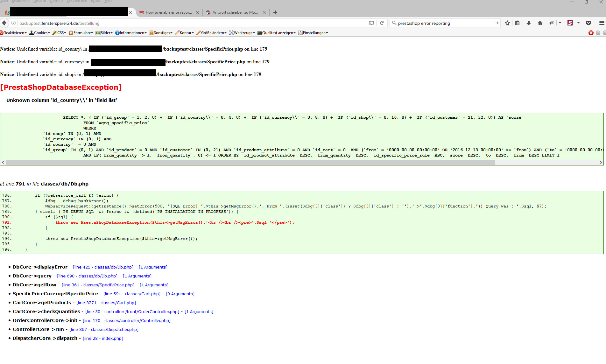Open the Pocket icon

[588, 23]
